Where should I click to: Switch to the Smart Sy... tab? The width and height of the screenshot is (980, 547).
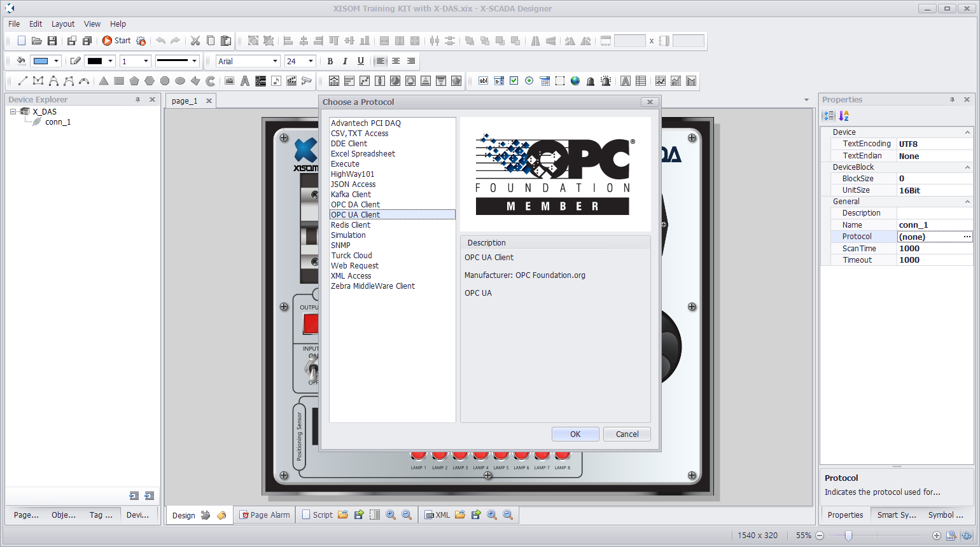pos(897,515)
